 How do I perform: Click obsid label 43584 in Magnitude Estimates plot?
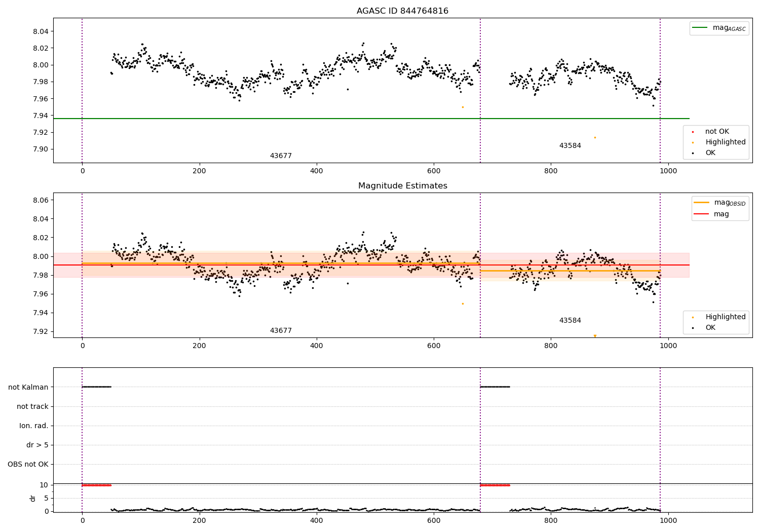click(x=570, y=321)
